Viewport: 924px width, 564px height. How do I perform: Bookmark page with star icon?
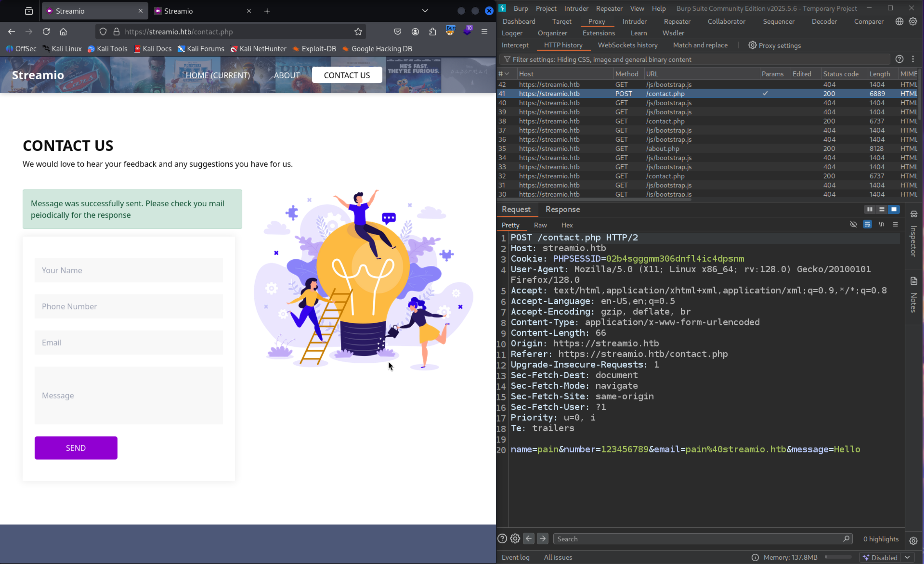pyautogui.click(x=358, y=31)
